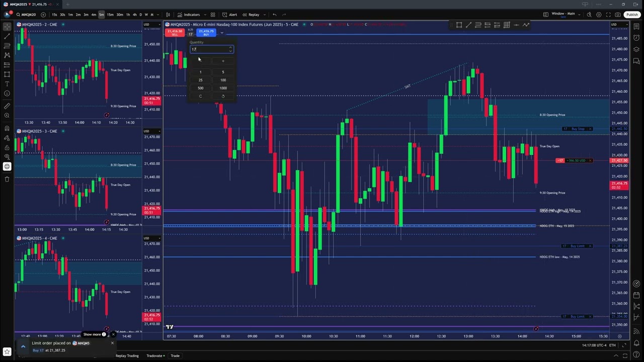This screenshot has width=644, height=362.
Task: Open the Indicators dialog
Action: click(x=189, y=15)
